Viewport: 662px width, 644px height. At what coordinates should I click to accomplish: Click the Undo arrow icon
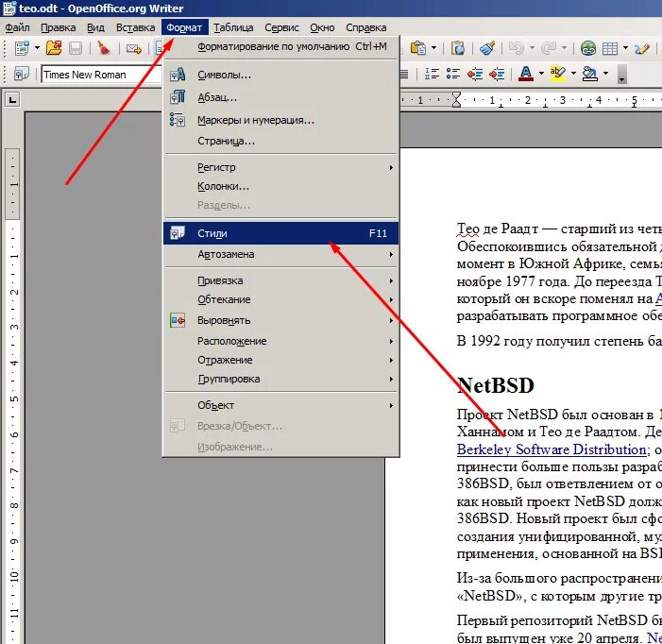tap(516, 48)
